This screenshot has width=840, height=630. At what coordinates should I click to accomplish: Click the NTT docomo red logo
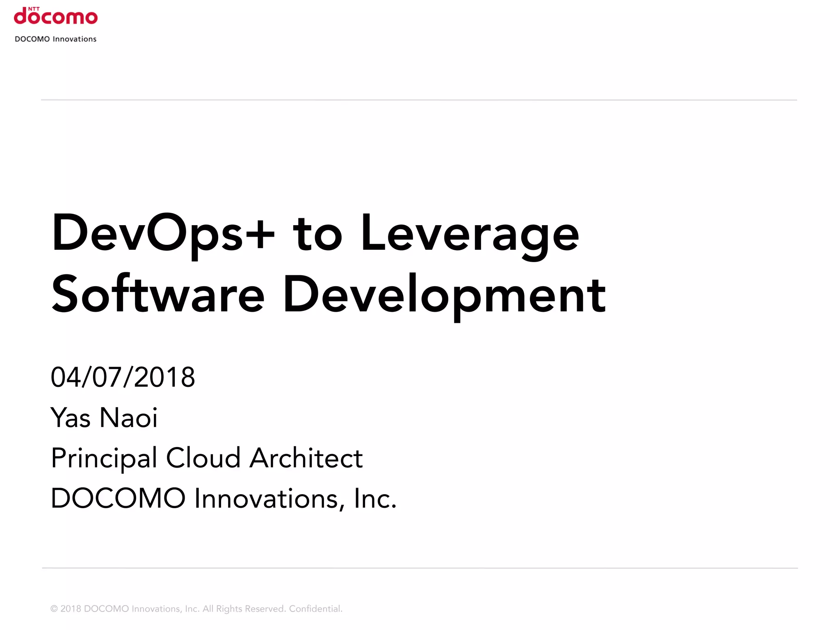(x=56, y=16)
